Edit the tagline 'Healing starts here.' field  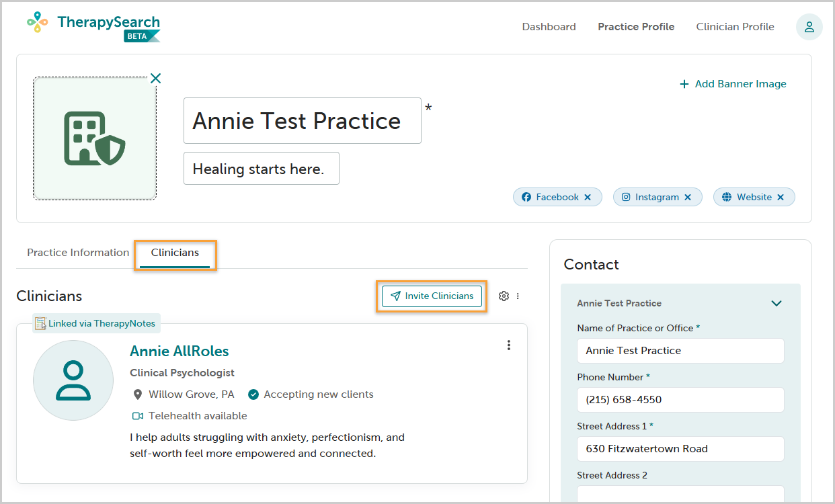point(262,168)
